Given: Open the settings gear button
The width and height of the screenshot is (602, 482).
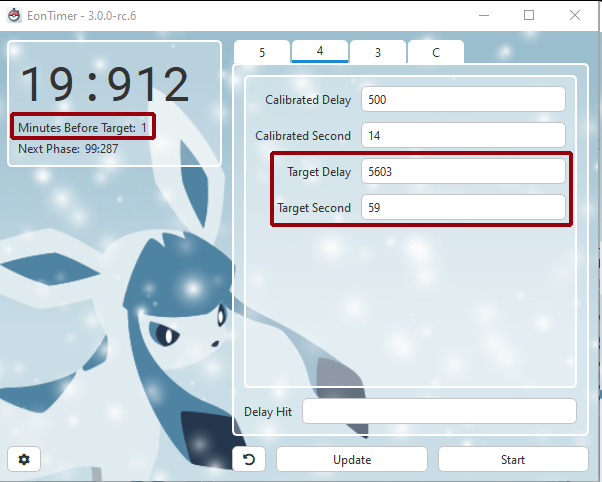Looking at the screenshot, I should click(24, 459).
